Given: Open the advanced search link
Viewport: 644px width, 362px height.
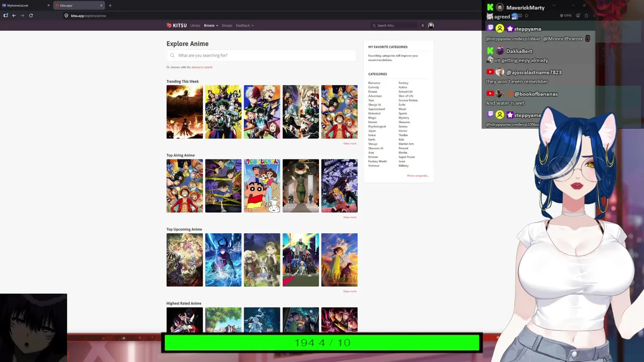Looking at the screenshot, I should (x=202, y=67).
